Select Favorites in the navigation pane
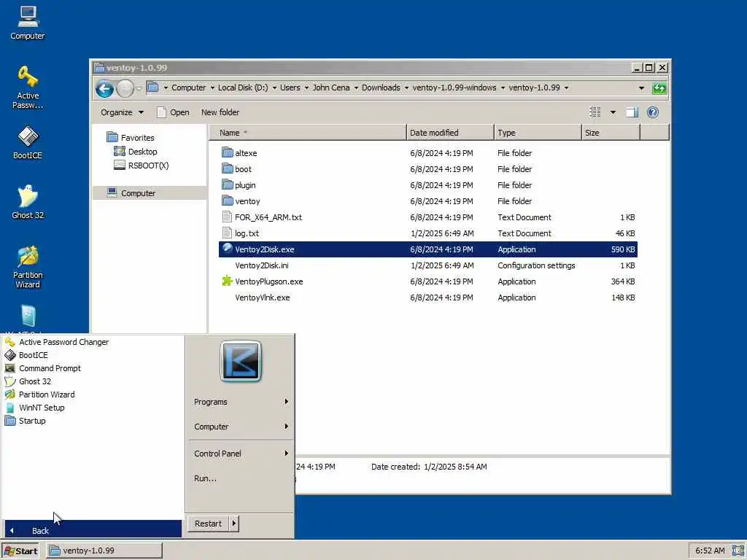The height and width of the screenshot is (560, 747). (x=131, y=138)
